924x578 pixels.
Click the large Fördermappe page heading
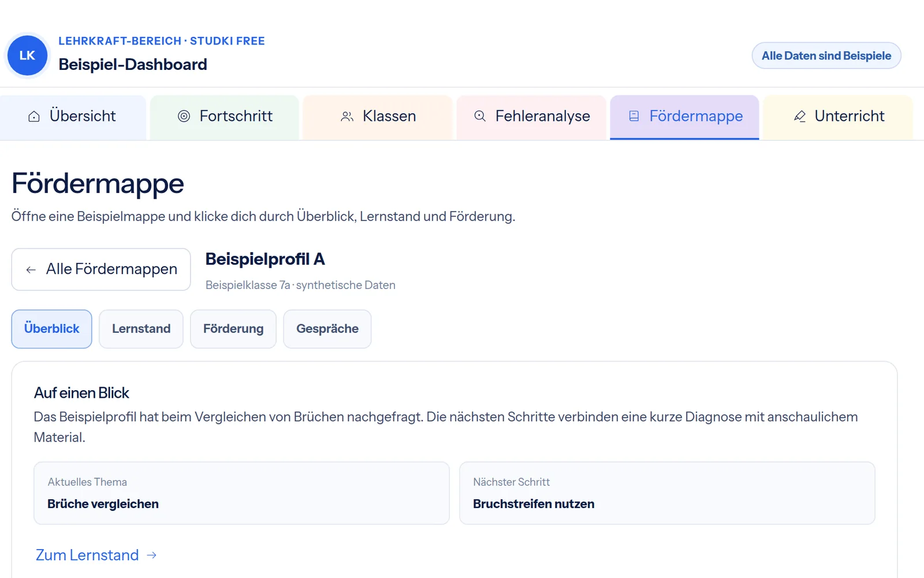tap(98, 184)
